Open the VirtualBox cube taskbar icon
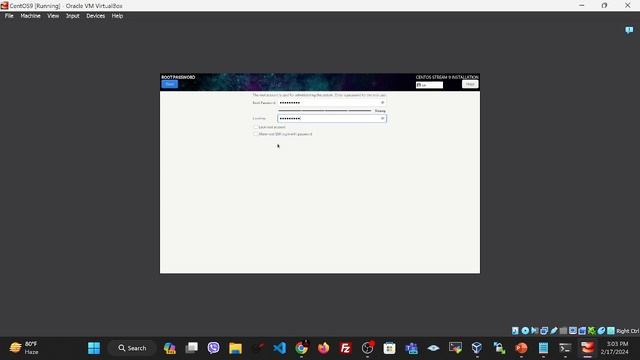This screenshot has height=360, width=640. tap(477, 348)
